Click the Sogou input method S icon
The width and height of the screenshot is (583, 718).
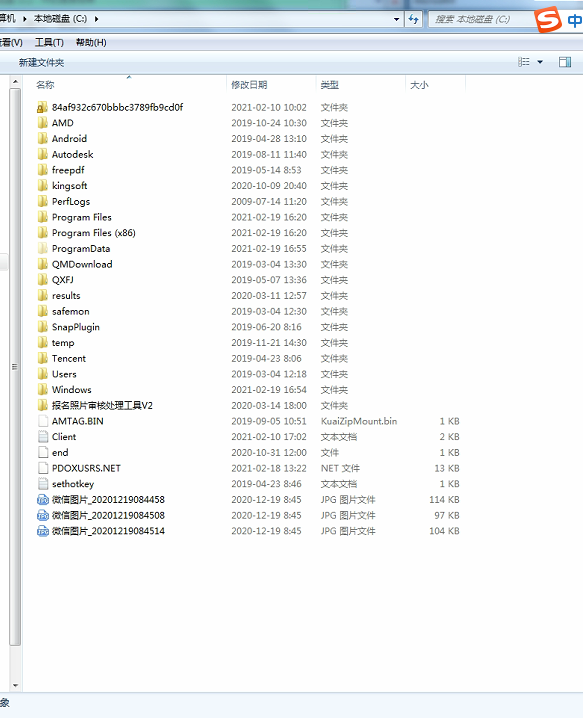click(x=548, y=19)
